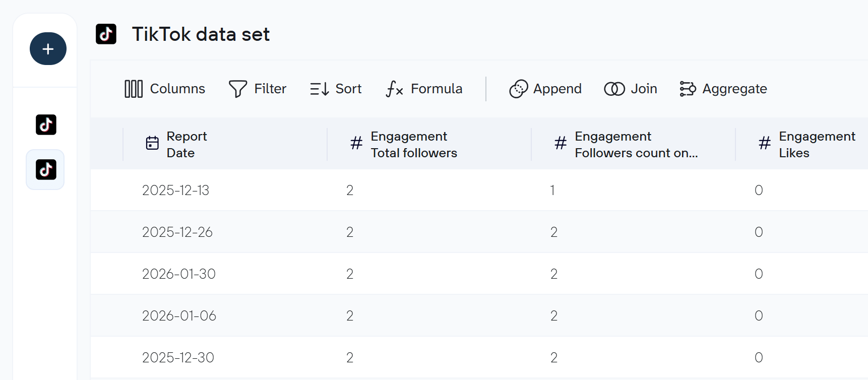
Task: Click the calendar icon in Report Date header
Action: [152, 144]
